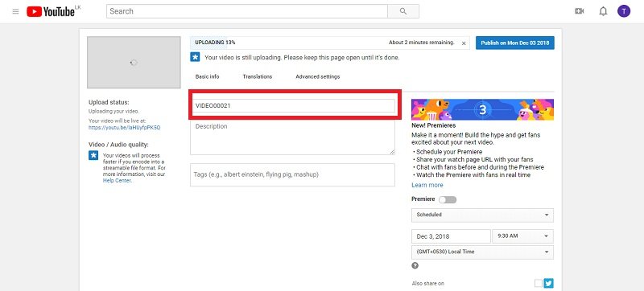Cancel the upload with the X icon
The image size is (644, 291).
click(464, 43)
